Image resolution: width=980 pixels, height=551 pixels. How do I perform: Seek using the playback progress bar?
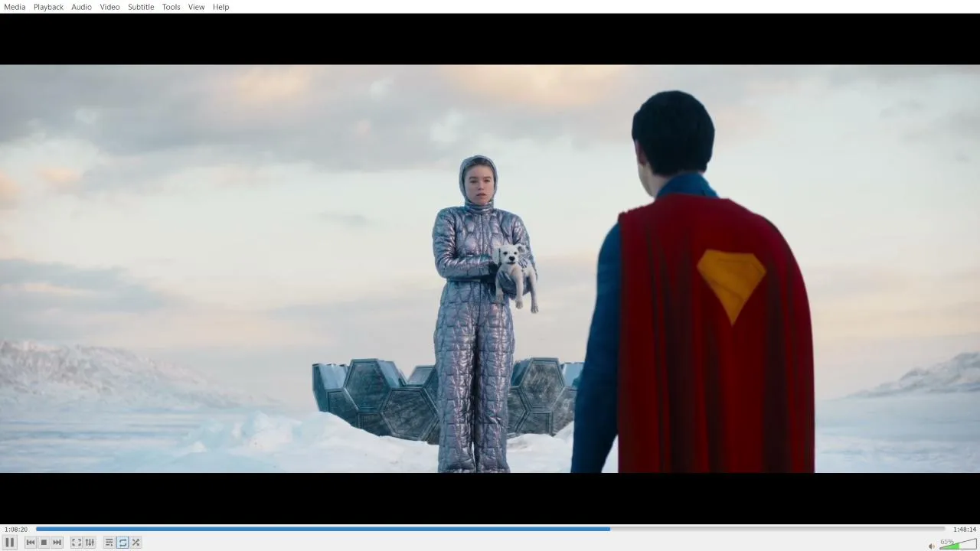point(490,529)
